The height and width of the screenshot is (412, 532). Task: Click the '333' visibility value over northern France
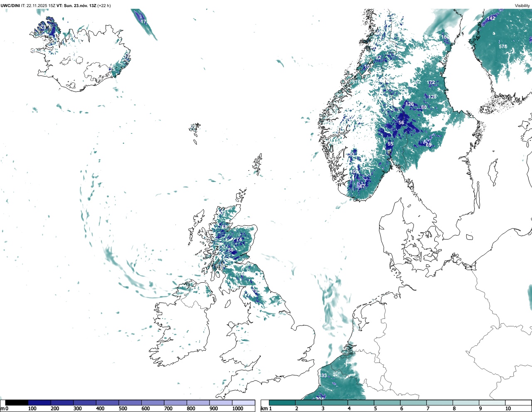click(x=323, y=375)
